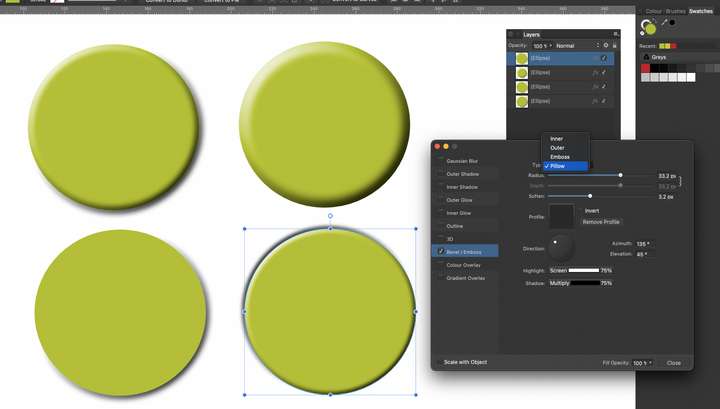This screenshot has width=720, height=409.
Task: Click the white Highlight colour swatch
Action: 584,270
